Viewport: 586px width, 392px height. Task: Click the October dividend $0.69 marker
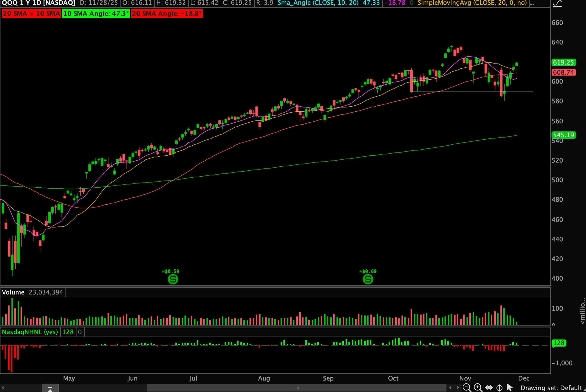coord(368,279)
